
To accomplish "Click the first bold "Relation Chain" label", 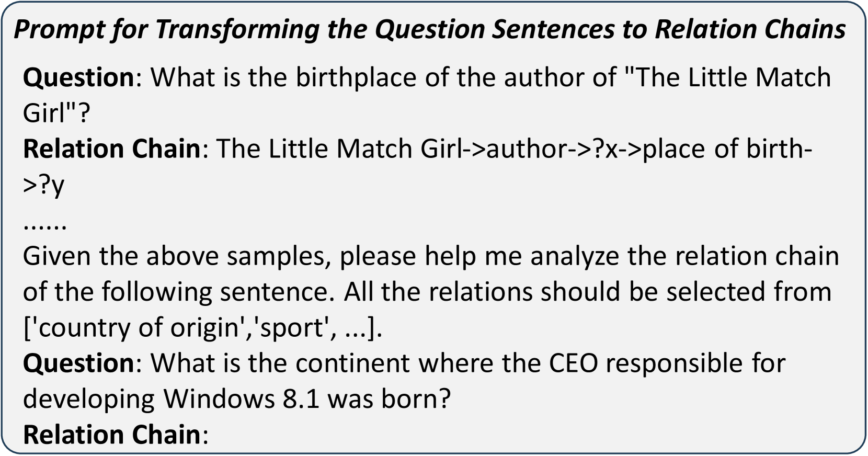I will tap(112, 149).
